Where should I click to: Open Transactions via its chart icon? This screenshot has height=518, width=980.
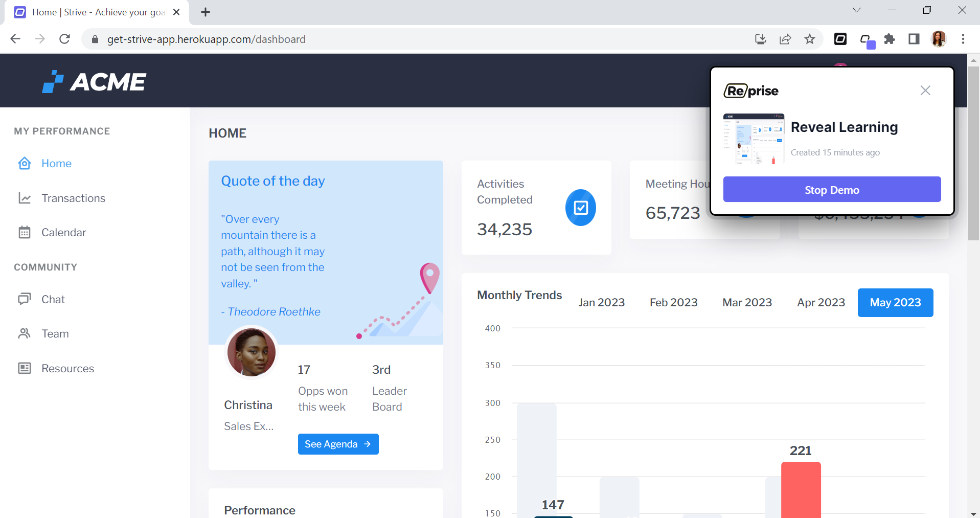[x=25, y=198]
